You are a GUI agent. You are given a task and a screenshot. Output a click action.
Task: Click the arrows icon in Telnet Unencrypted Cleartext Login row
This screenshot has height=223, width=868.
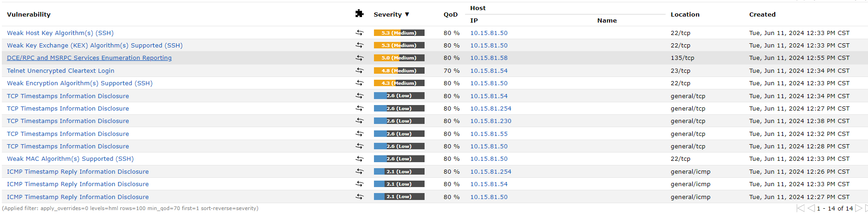pos(359,70)
